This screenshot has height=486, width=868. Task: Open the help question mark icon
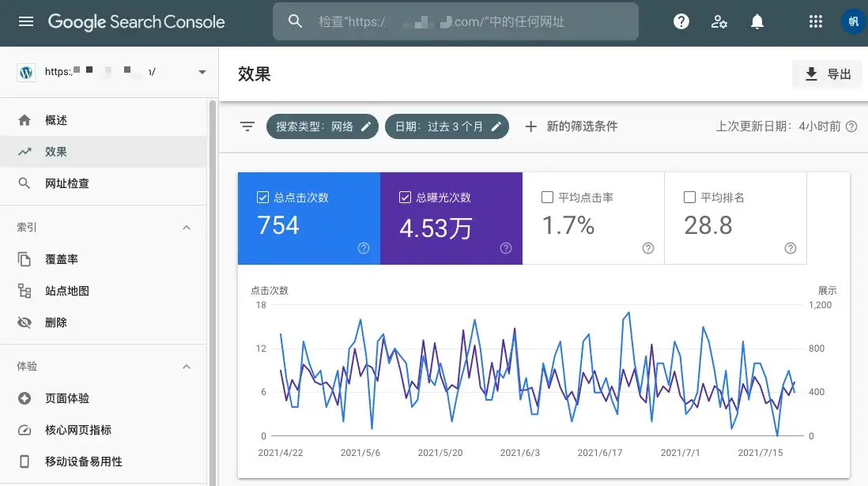click(681, 21)
